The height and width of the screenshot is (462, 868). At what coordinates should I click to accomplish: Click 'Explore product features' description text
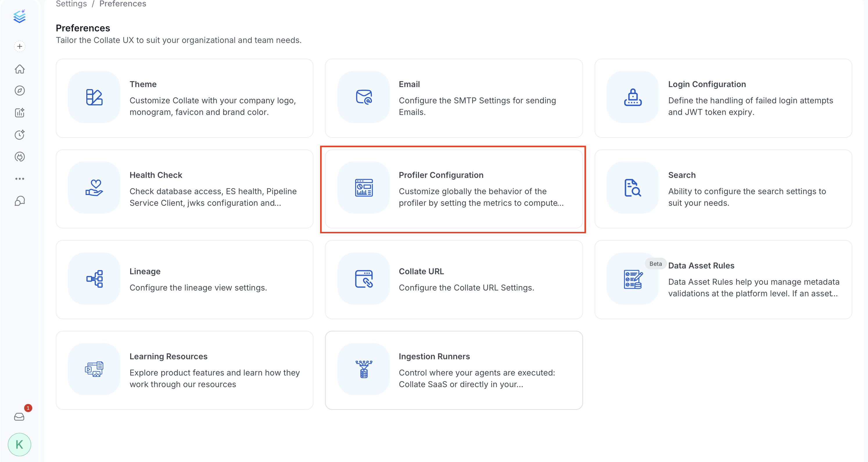215,378
